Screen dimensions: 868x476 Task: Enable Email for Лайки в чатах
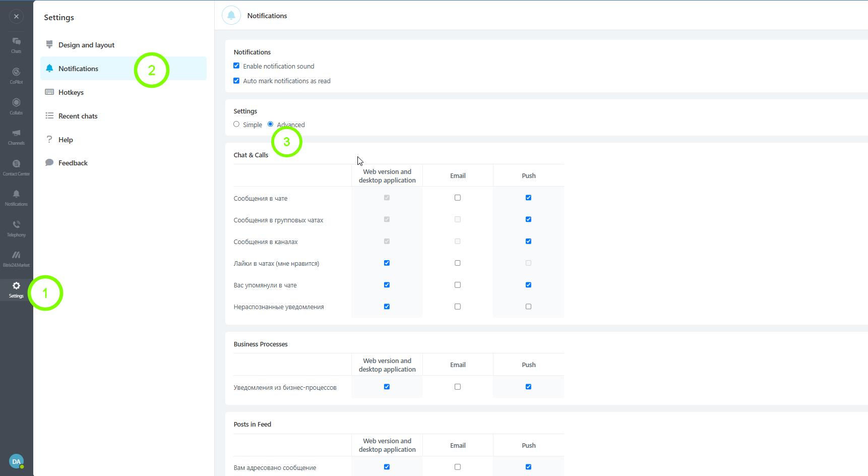click(x=458, y=263)
